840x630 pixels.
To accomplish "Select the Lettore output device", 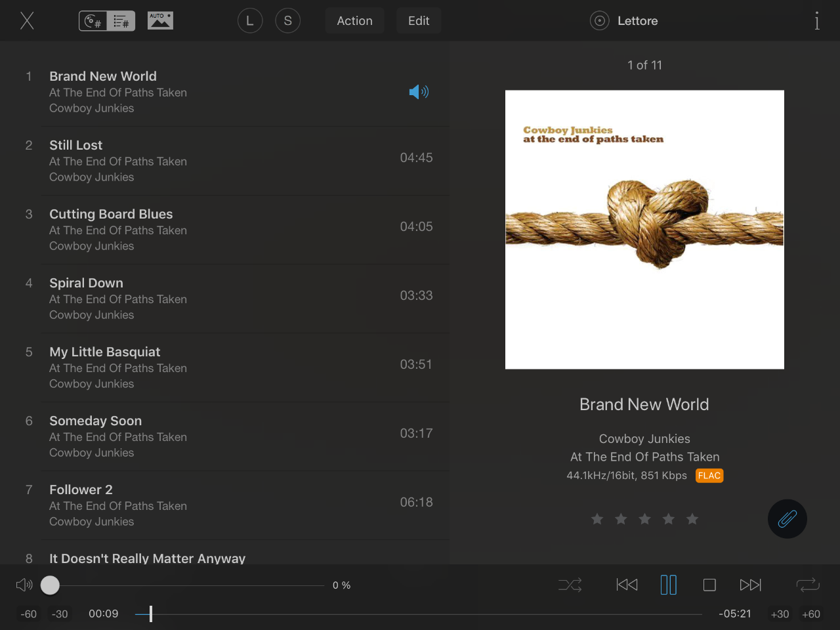I will (x=624, y=21).
